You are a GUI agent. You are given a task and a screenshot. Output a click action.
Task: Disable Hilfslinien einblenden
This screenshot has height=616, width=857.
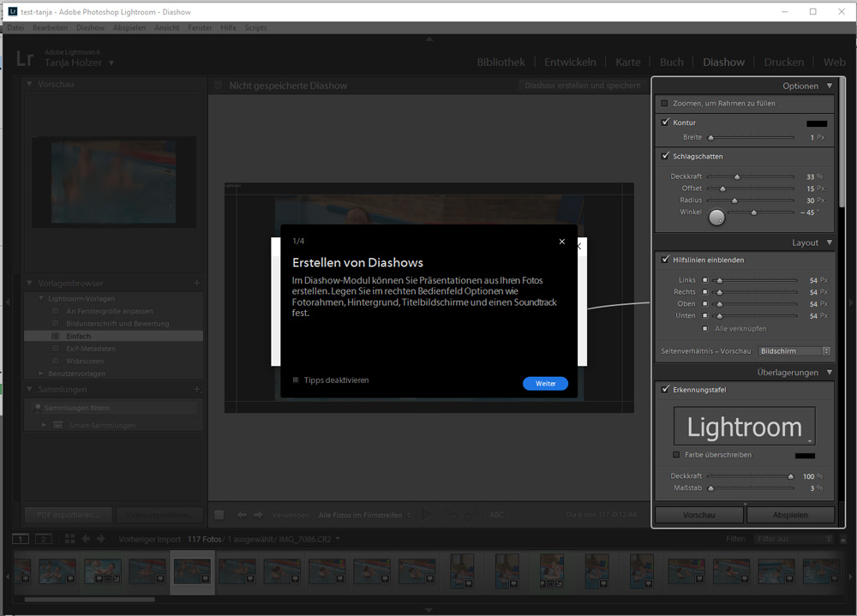[665, 260]
